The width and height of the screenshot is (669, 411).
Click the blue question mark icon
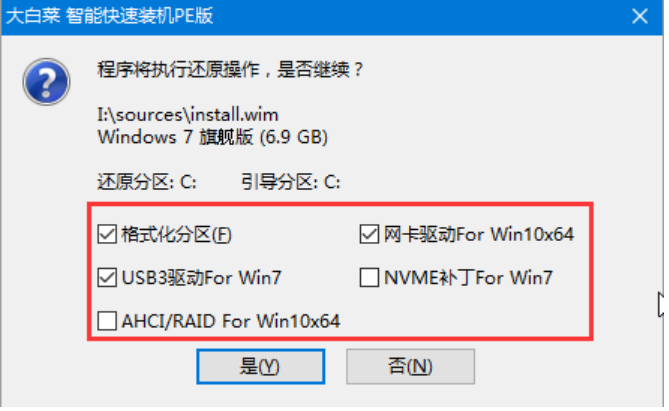tap(46, 82)
